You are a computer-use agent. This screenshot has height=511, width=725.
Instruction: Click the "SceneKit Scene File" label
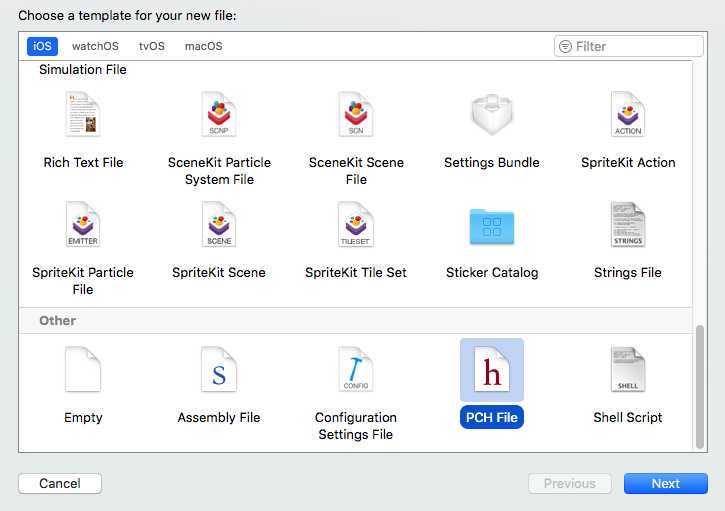coord(356,171)
